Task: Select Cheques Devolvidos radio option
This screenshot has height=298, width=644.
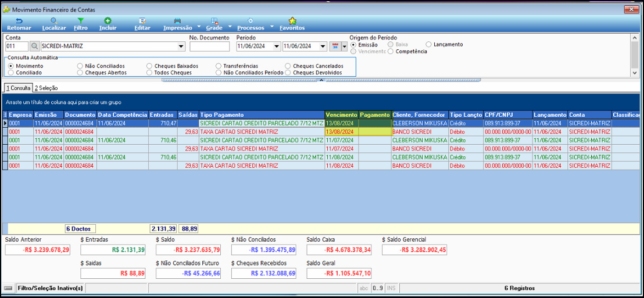Action: click(x=288, y=72)
